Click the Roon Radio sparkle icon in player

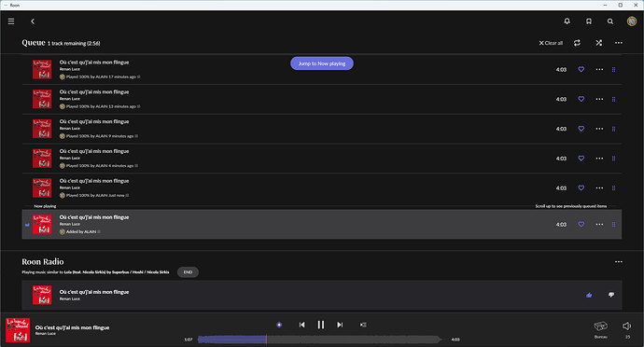[x=279, y=325]
